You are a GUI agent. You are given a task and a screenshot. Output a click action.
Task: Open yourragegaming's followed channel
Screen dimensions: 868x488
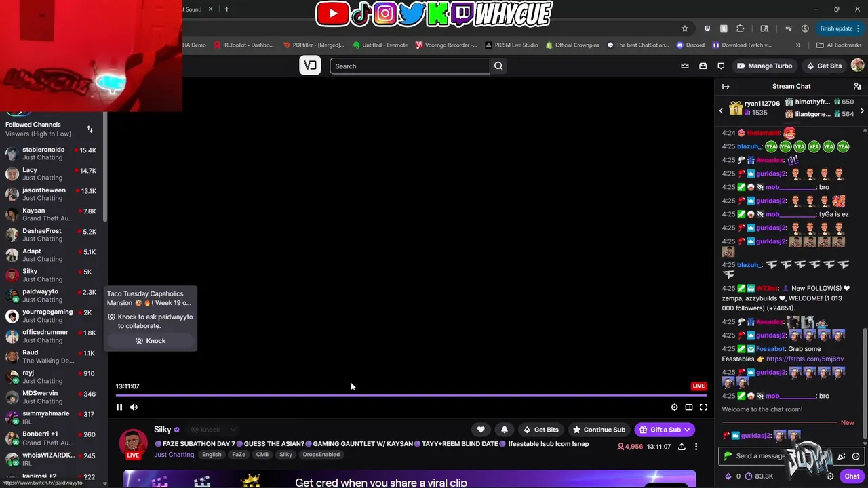(x=52, y=316)
